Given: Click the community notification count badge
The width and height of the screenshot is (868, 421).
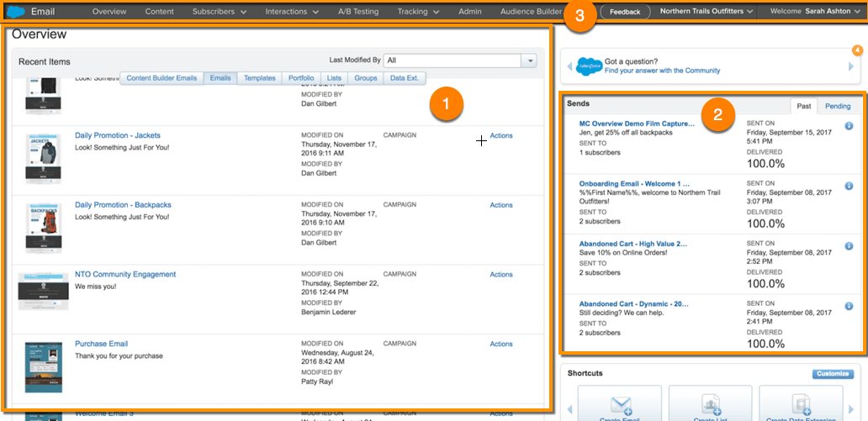Looking at the screenshot, I should point(857,50).
